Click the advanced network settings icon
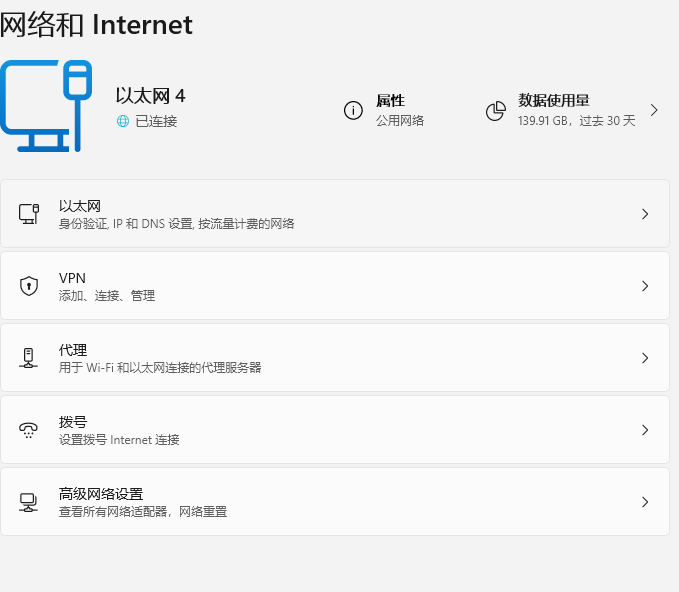The height and width of the screenshot is (592, 679). coord(29,502)
